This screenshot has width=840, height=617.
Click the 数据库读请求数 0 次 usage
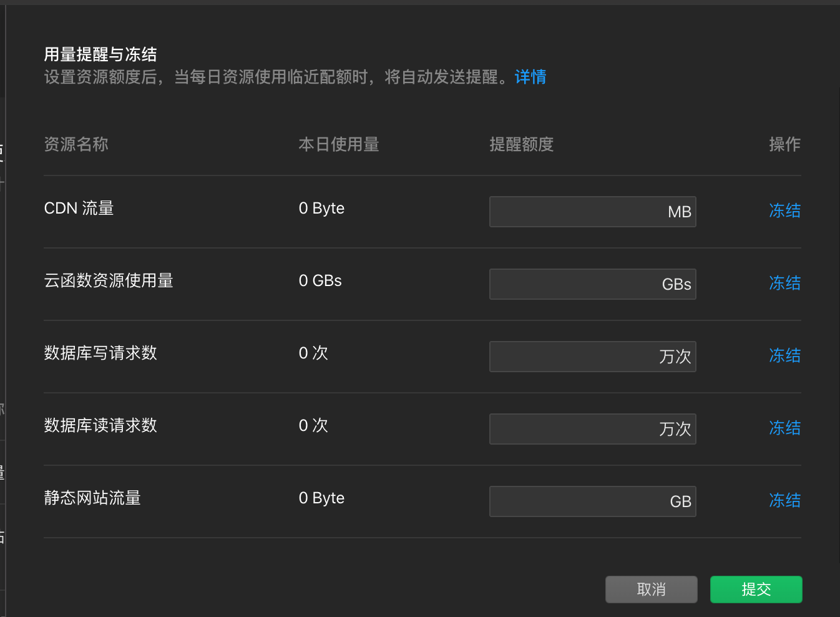(x=313, y=425)
